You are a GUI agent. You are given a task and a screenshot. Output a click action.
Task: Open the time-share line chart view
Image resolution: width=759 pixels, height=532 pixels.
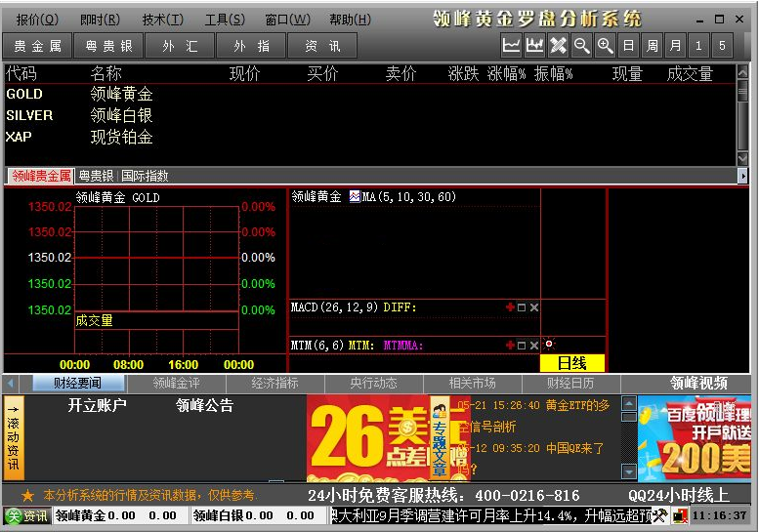pyautogui.click(x=511, y=46)
